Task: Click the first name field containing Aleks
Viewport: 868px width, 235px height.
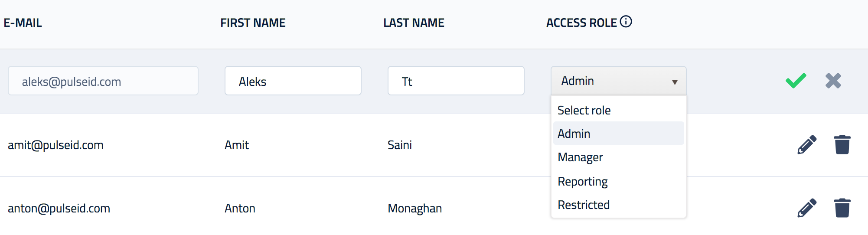Action: [x=293, y=81]
